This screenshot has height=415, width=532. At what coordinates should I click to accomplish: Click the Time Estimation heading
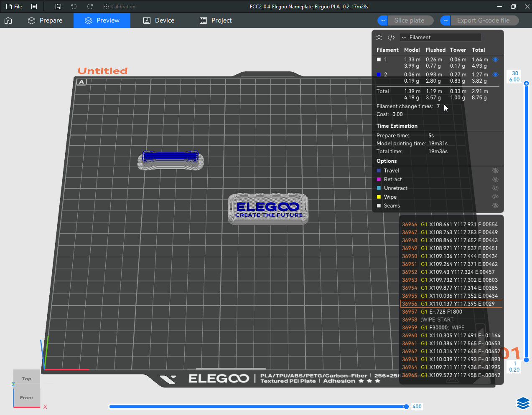click(397, 126)
